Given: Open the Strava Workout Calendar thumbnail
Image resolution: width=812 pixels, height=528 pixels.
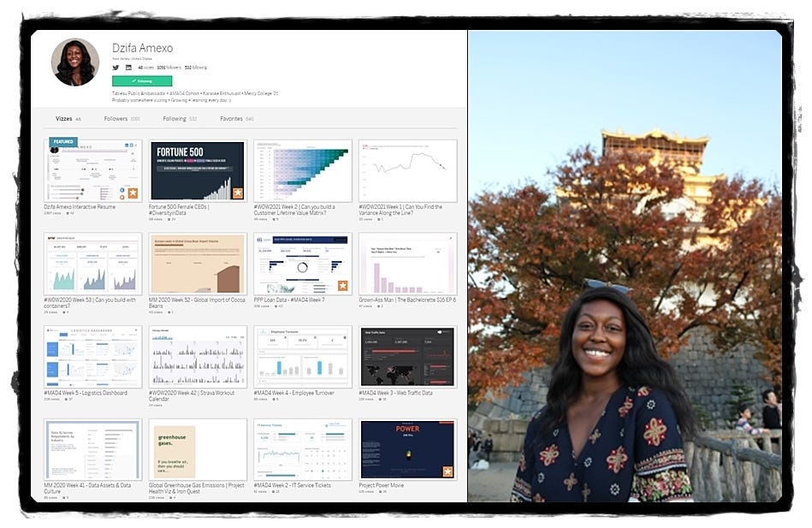Looking at the screenshot, I should [x=198, y=357].
